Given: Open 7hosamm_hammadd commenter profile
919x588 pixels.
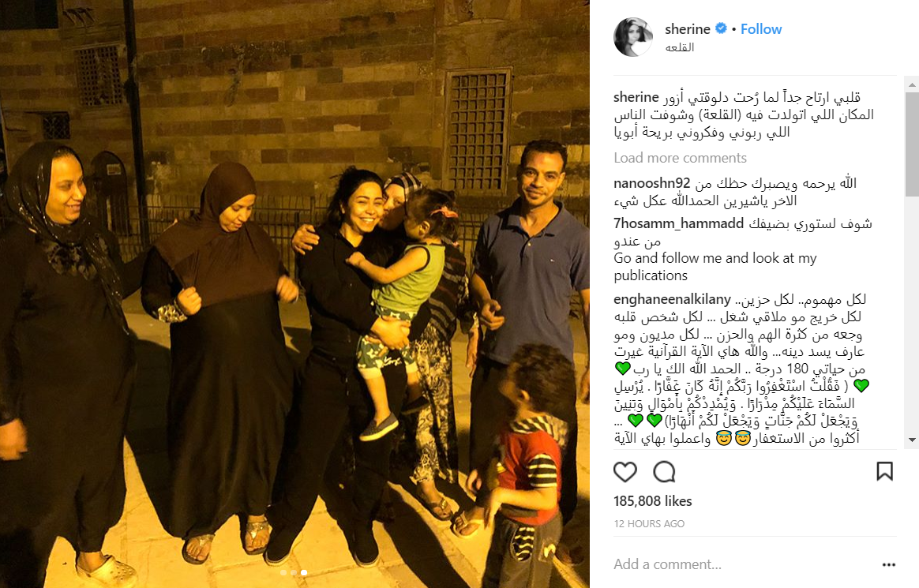Looking at the screenshot, I should point(678,223).
